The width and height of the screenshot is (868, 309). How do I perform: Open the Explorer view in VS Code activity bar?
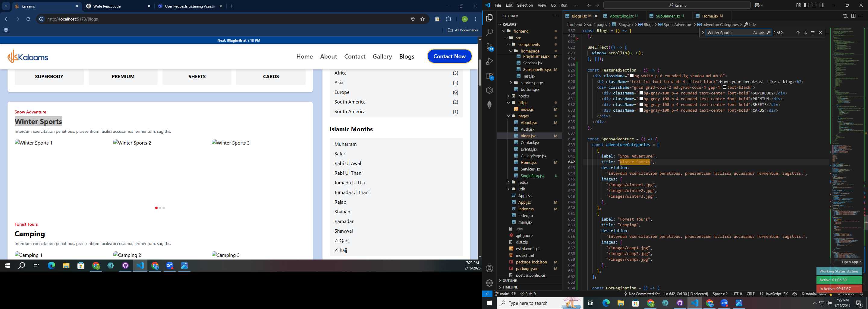(x=489, y=18)
